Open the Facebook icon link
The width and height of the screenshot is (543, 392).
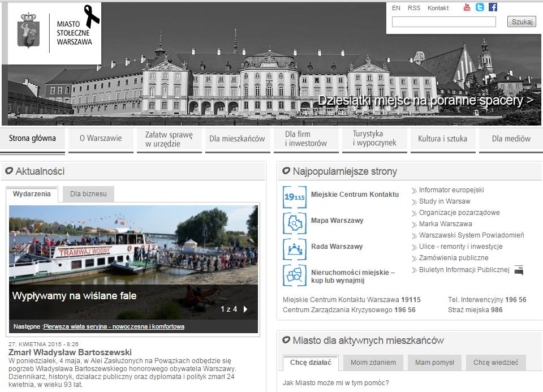point(493,7)
